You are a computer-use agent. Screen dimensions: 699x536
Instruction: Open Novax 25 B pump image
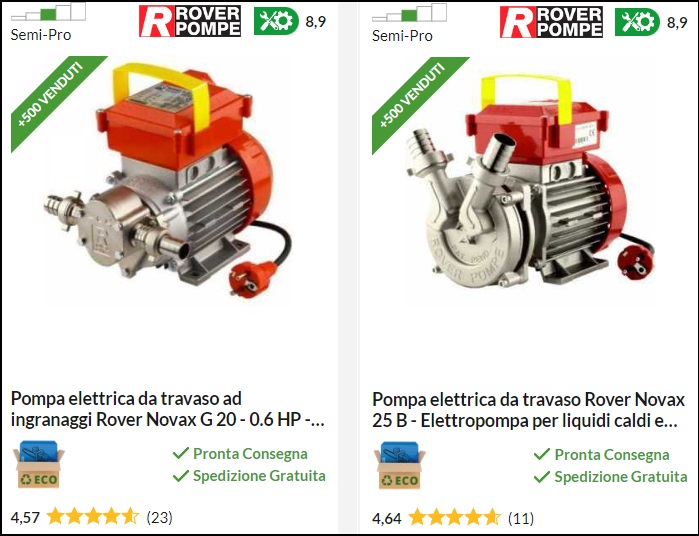[x=530, y=181]
